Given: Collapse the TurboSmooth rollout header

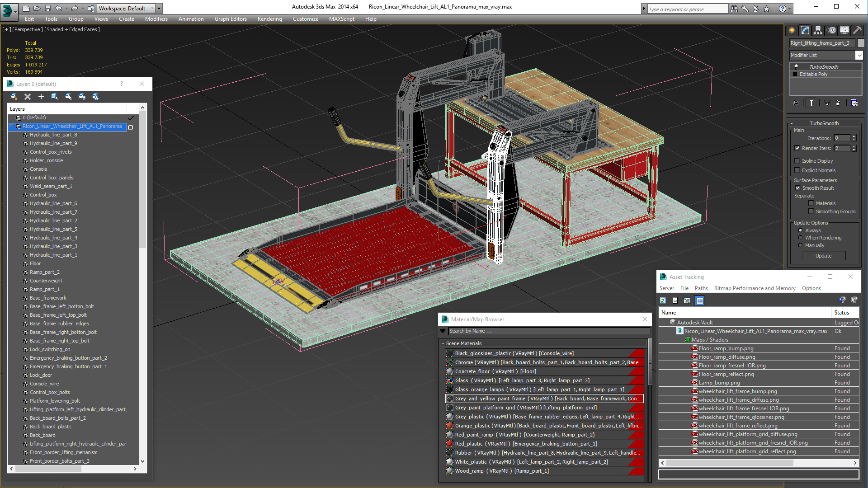Looking at the screenshot, I should pos(824,123).
